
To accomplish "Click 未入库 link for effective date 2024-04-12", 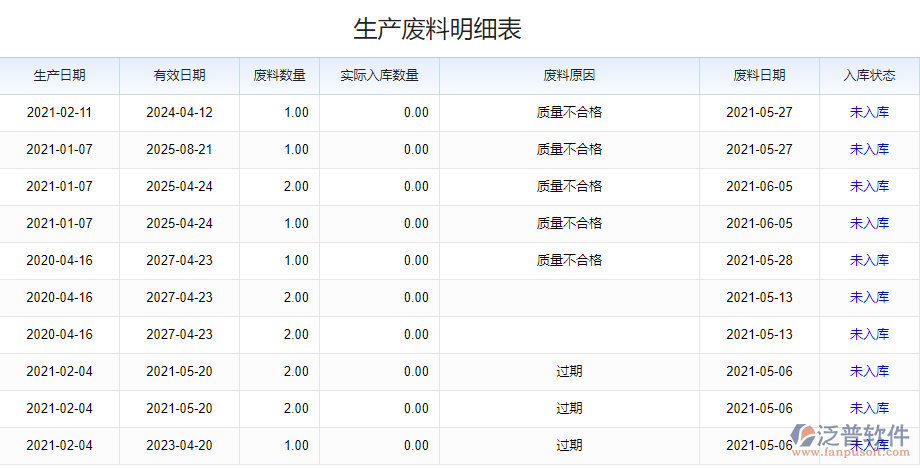I will (869, 112).
